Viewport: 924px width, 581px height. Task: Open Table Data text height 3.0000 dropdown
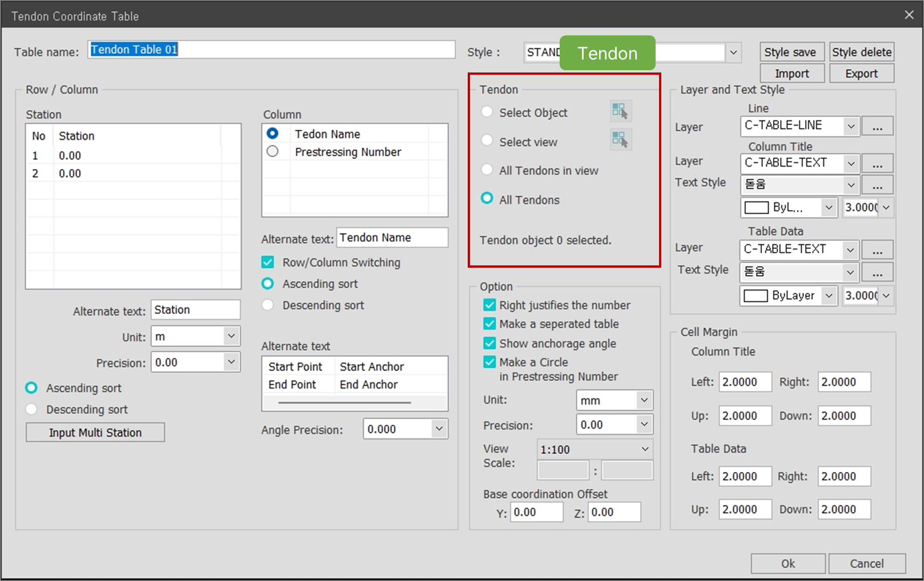tap(886, 296)
